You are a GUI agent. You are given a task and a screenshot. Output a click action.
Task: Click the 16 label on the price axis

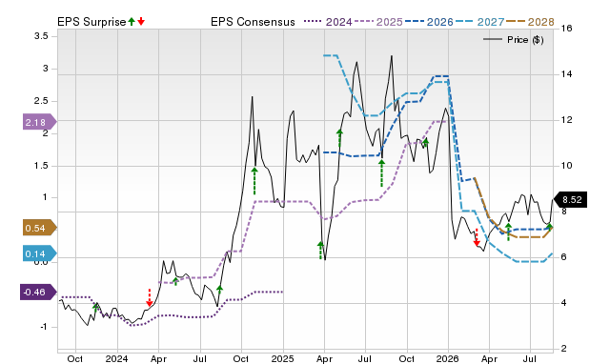(567, 28)
